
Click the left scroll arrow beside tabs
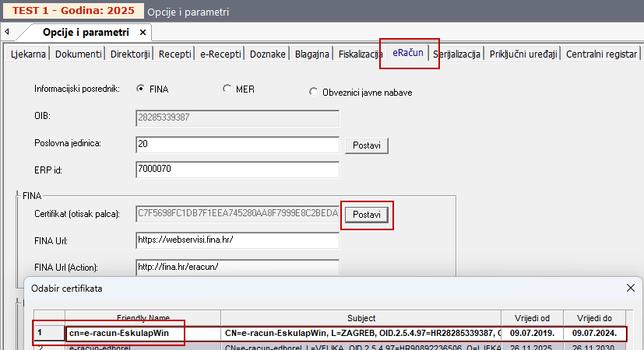tap(6, 33)
